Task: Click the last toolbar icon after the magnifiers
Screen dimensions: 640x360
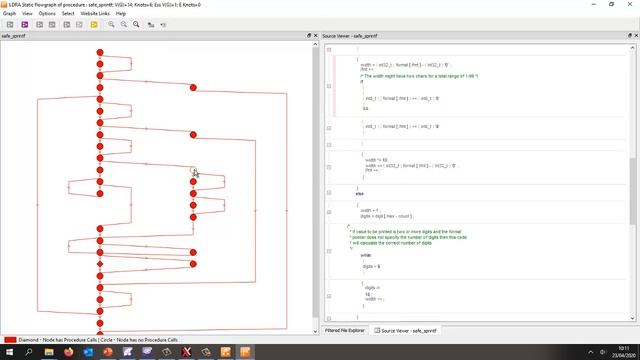Action: [163, 25]
